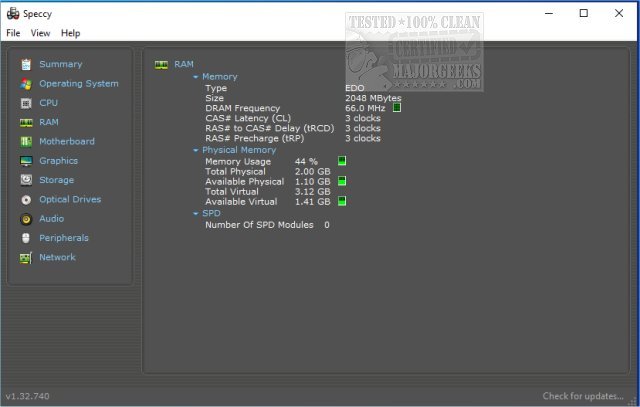Click the Summary clipboard icon

26,64
